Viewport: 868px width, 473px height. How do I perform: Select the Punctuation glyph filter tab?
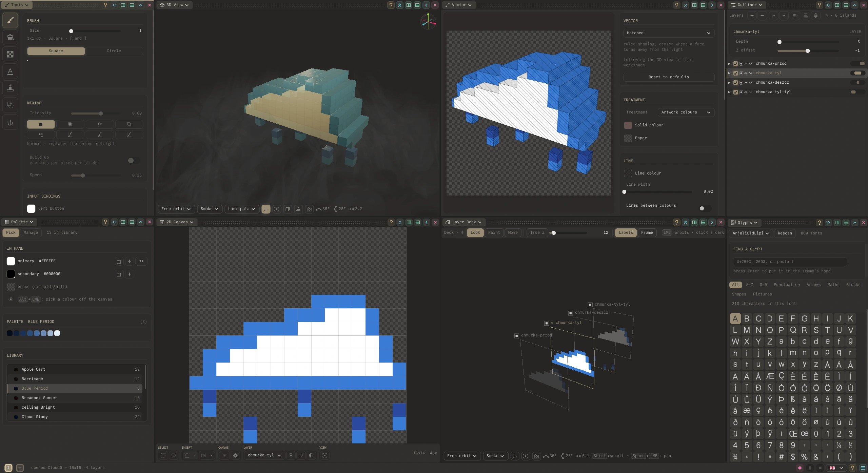787,285
